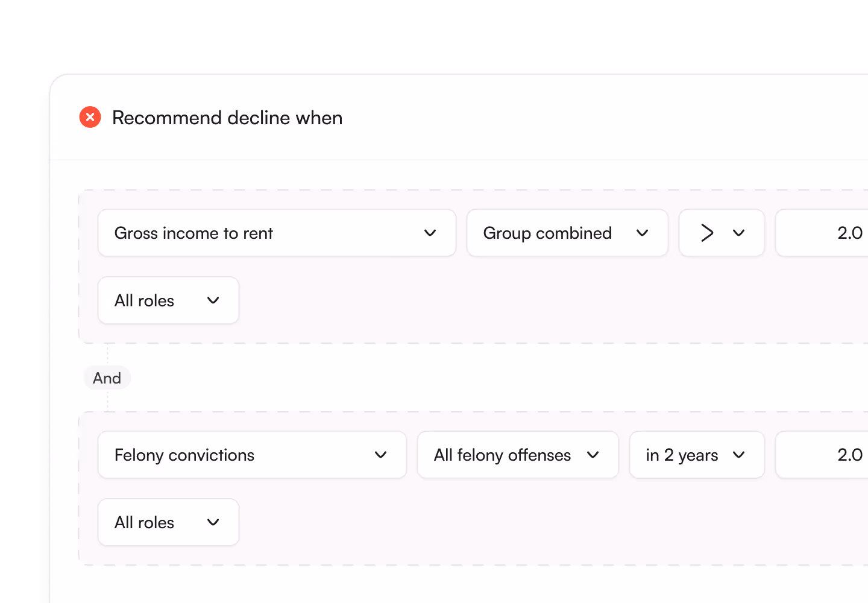Open All roles dropdown under income rule
Viewport: 868px width, 603px height.
coord(168,300)
